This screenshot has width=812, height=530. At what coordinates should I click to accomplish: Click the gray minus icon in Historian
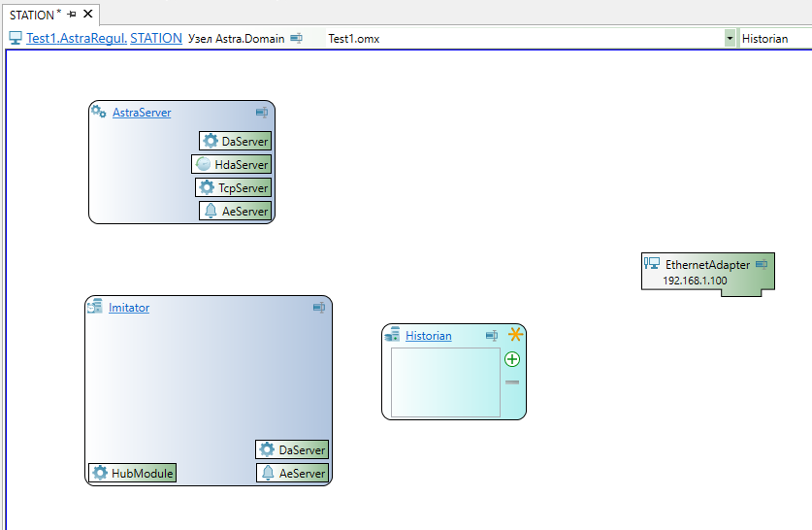tap(512, 382)
